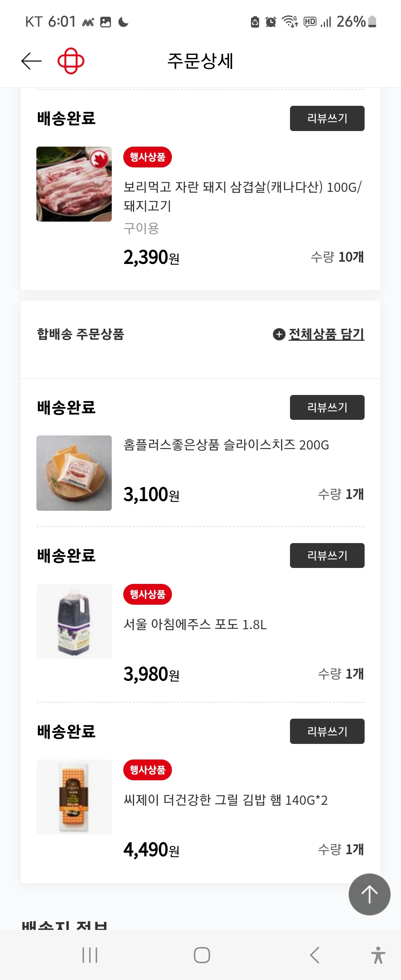401x980 pixels.
Task: Tap the scroll-to-top arrow button
Action: coord(369,894)
